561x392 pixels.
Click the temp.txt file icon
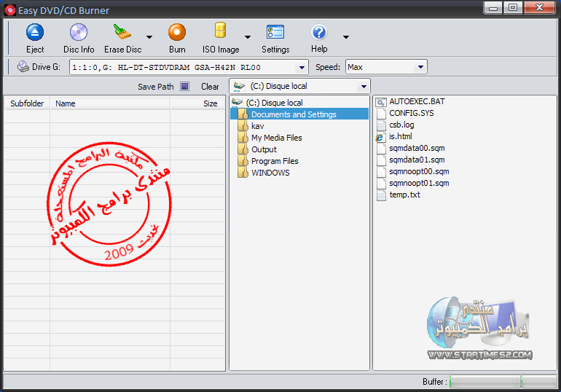pos(381,195)
